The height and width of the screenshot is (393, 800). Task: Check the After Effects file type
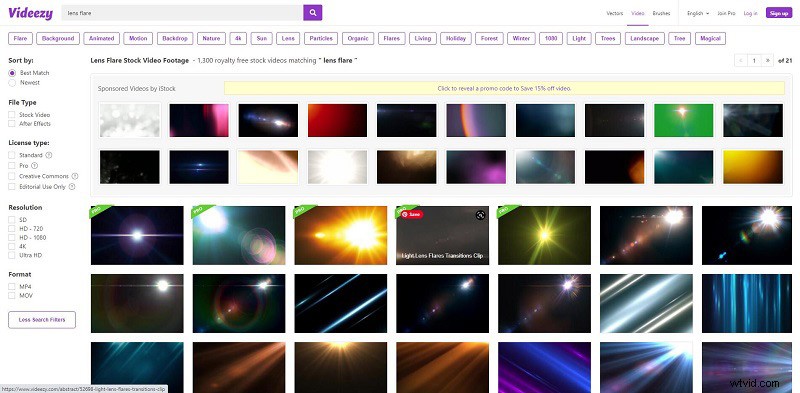click(x=12, y=124)
